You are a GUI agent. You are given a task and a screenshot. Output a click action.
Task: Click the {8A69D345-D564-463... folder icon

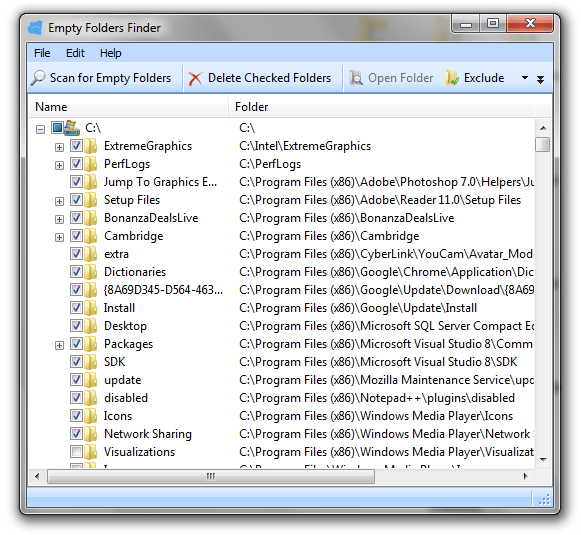pos(90,290)
